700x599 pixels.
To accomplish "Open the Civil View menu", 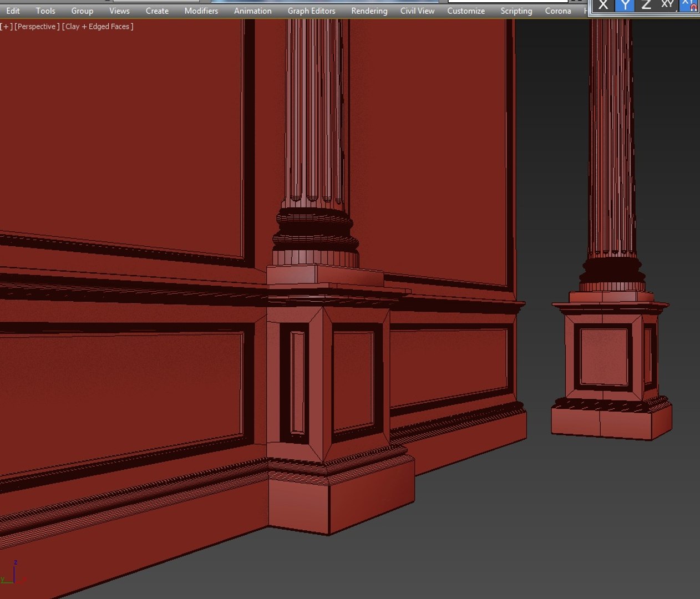I will [x=418, y=11].
